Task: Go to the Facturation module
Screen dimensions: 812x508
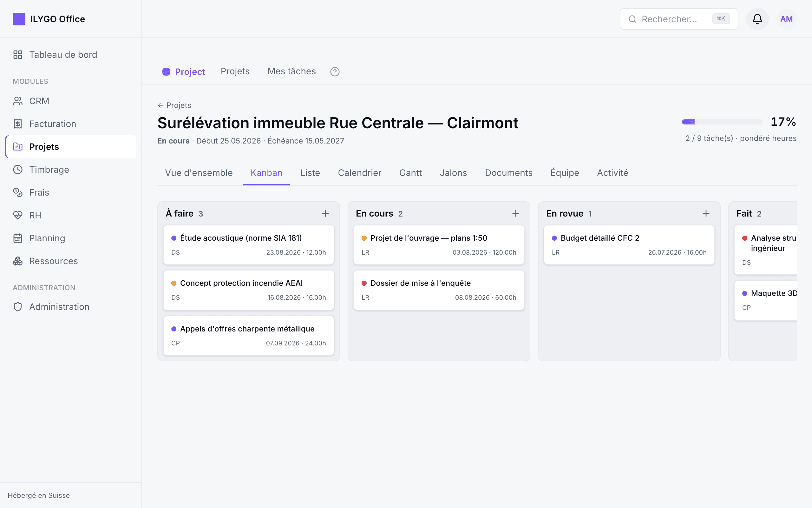Action: (71, 124)
